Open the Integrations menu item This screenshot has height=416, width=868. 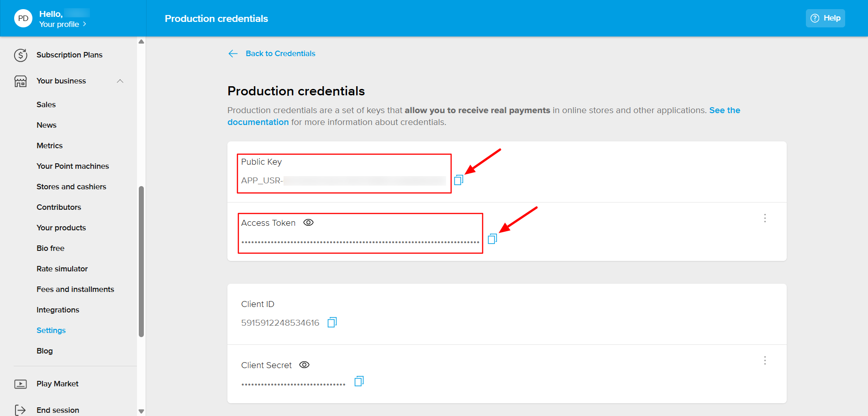point(58,310)
